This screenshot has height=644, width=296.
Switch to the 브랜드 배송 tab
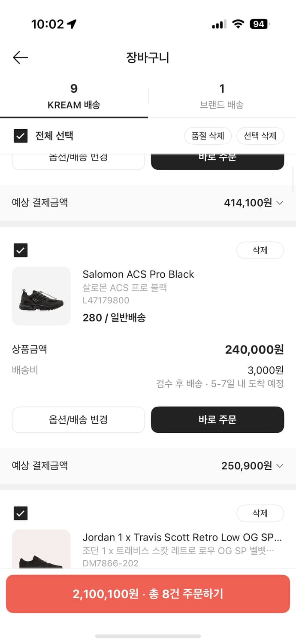[222, 95]
